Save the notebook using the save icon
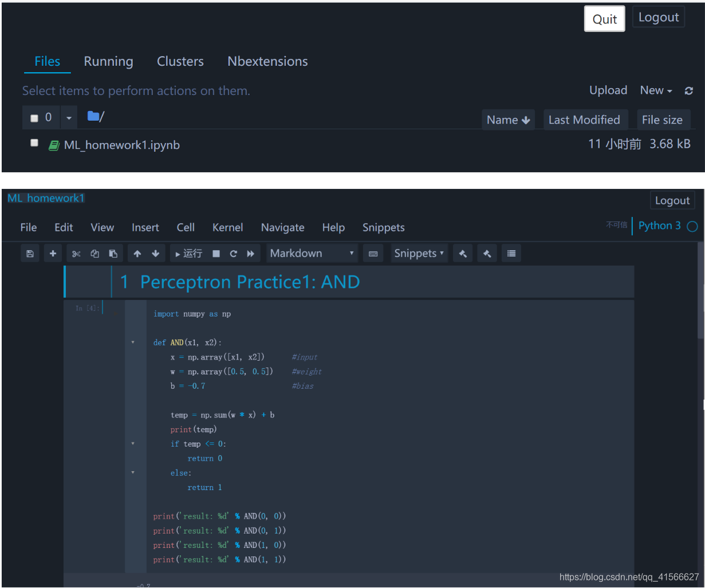The height and width of the screenshot is (588, 705). [30, 253]
